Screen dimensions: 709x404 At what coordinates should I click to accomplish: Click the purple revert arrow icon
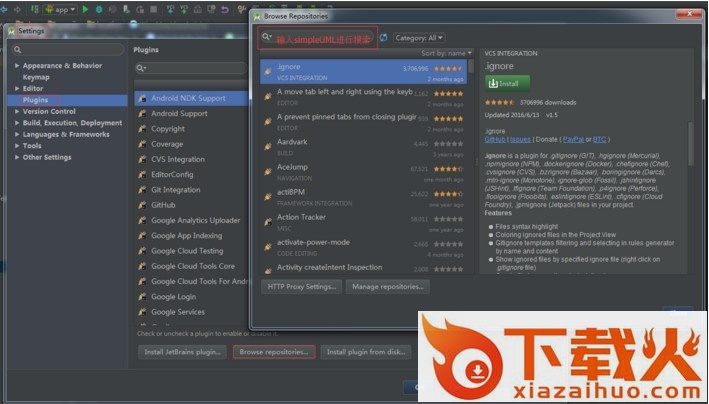(225, 9)
